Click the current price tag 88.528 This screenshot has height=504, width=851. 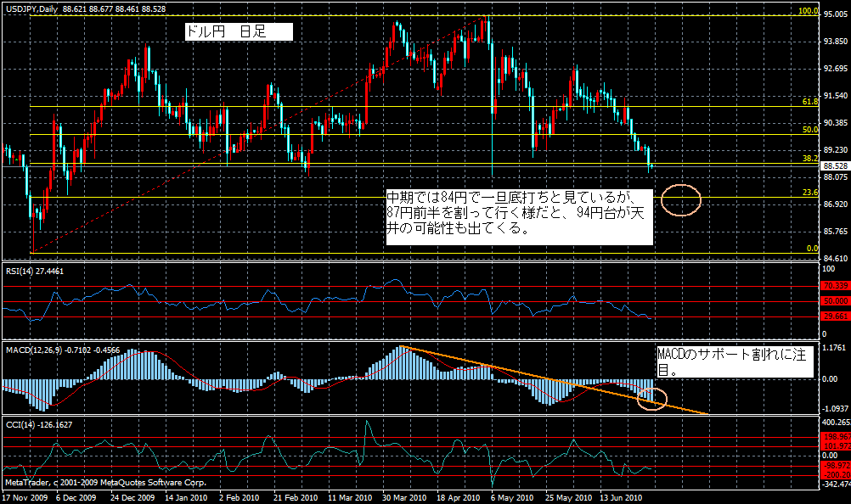tap(836, 166)
